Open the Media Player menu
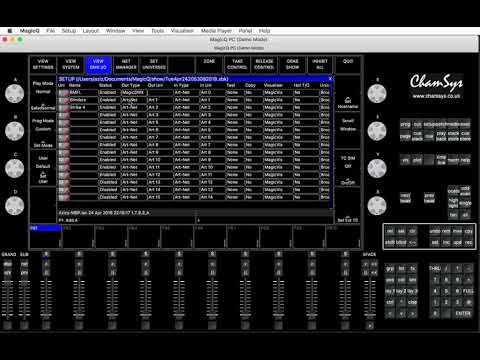480x360 pixels. pyautogui.click(x=216, y=31)
